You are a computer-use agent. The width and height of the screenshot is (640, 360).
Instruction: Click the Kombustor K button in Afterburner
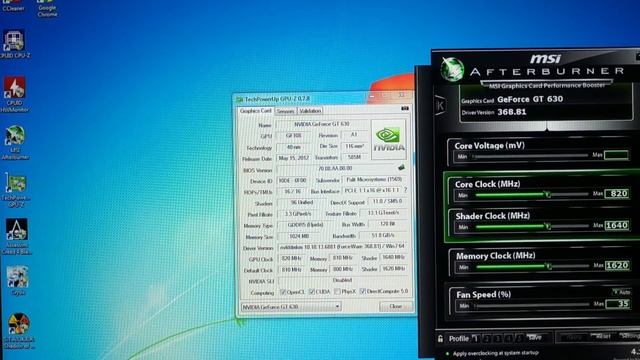coord(440,106)
